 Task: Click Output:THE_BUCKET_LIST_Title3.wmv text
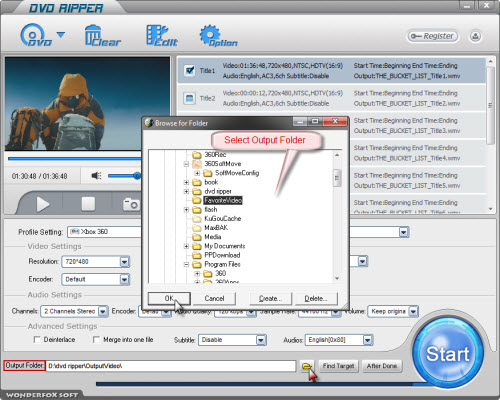(407, 131)
